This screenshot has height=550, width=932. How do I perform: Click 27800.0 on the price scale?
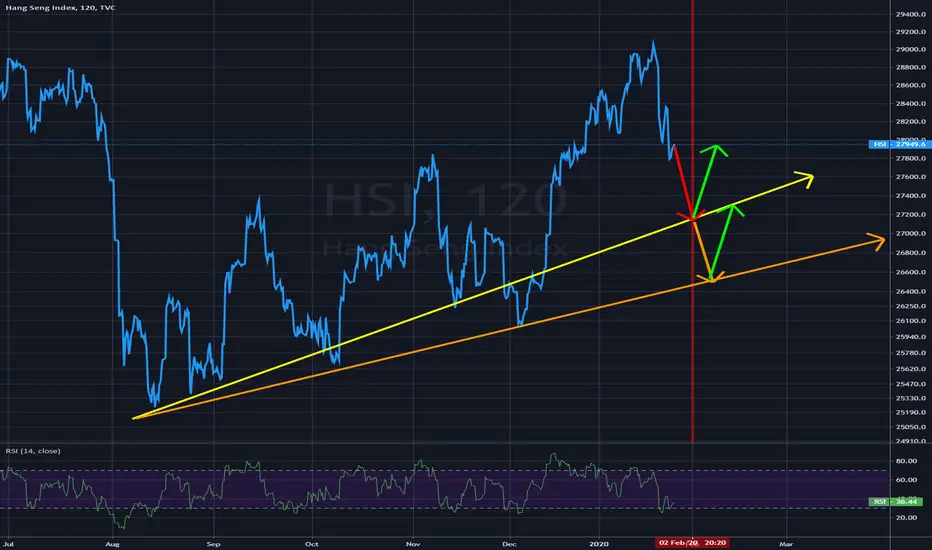[911, 159]
